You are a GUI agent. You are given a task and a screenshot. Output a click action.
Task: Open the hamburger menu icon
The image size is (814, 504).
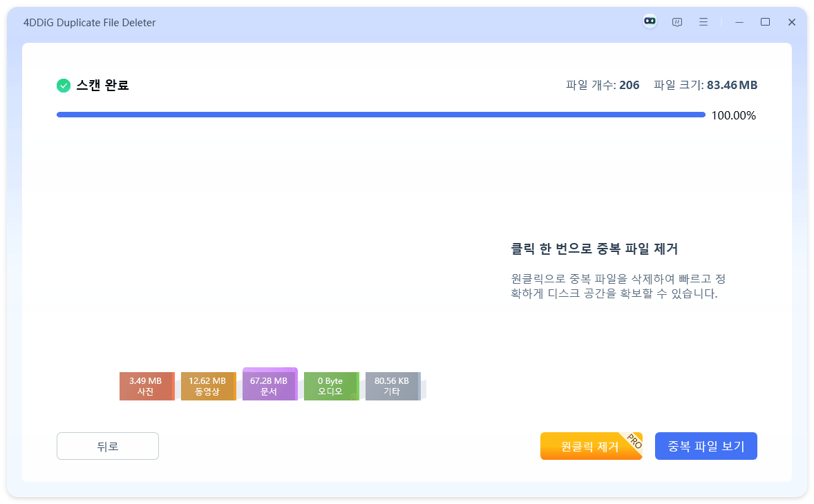[703, 21]
